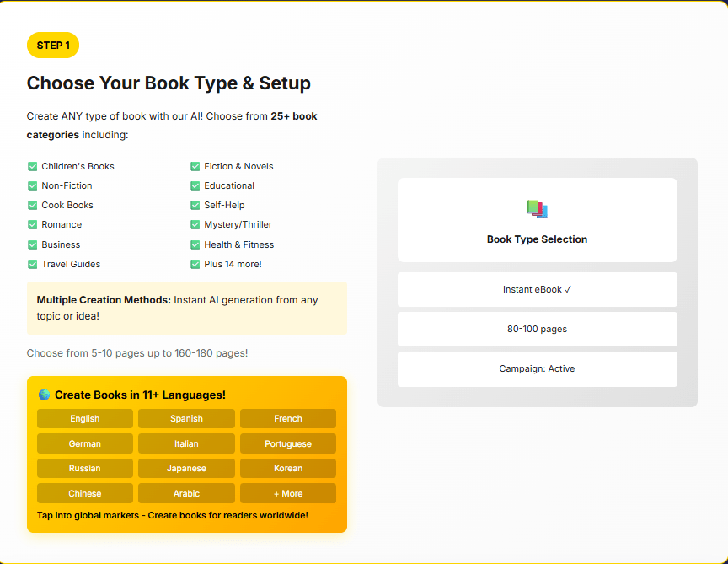Click the checkmark beside Plus 14 more!

(195, 264)
